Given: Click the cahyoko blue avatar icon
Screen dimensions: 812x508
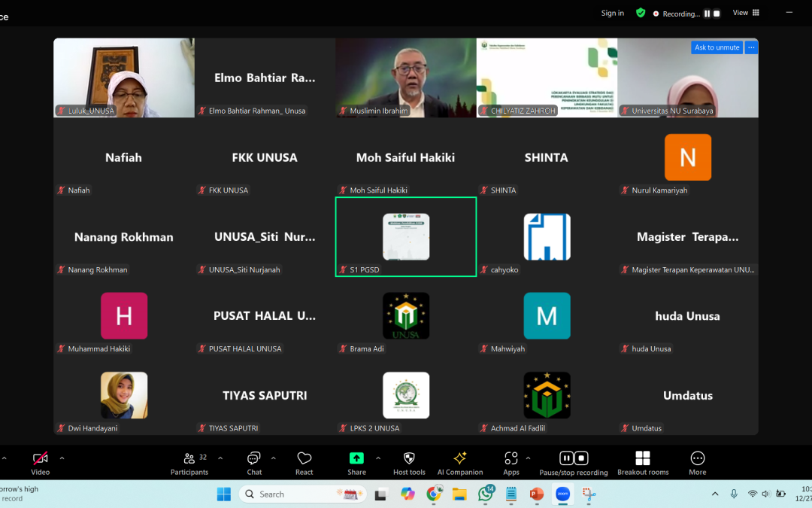Looking at the screenshot, I should click(x=547, y=237).
